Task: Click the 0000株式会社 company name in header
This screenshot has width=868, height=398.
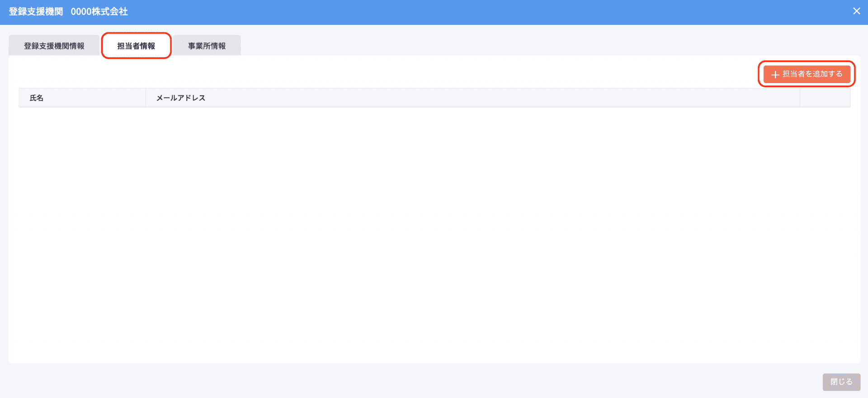Action: click(x=99, y=12)
